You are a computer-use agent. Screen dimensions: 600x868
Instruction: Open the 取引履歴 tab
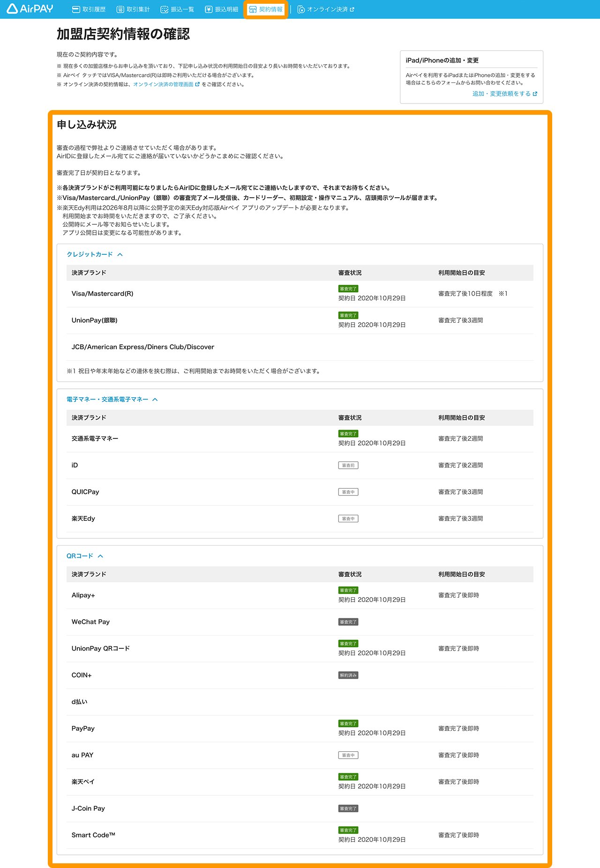coord(89,9)
